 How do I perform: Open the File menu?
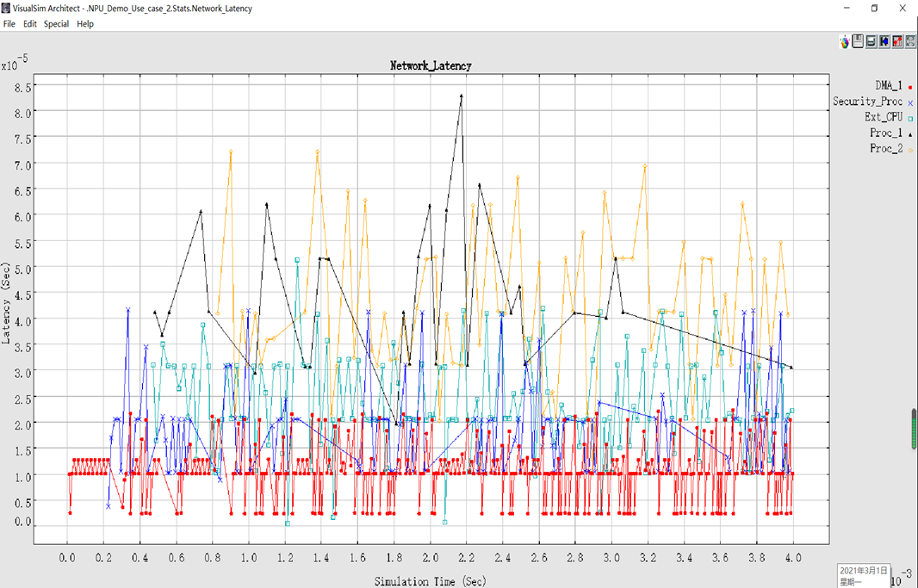(x=9, y=24)
